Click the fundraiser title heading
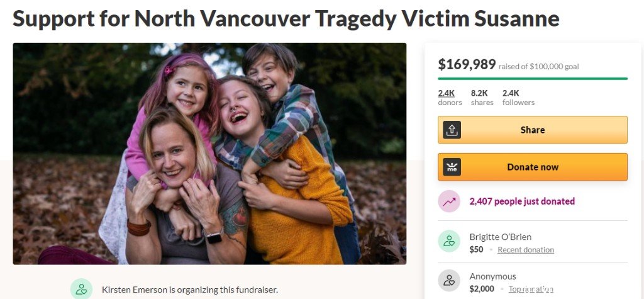Viewport: 644px width, 299px height. [286, 18]
